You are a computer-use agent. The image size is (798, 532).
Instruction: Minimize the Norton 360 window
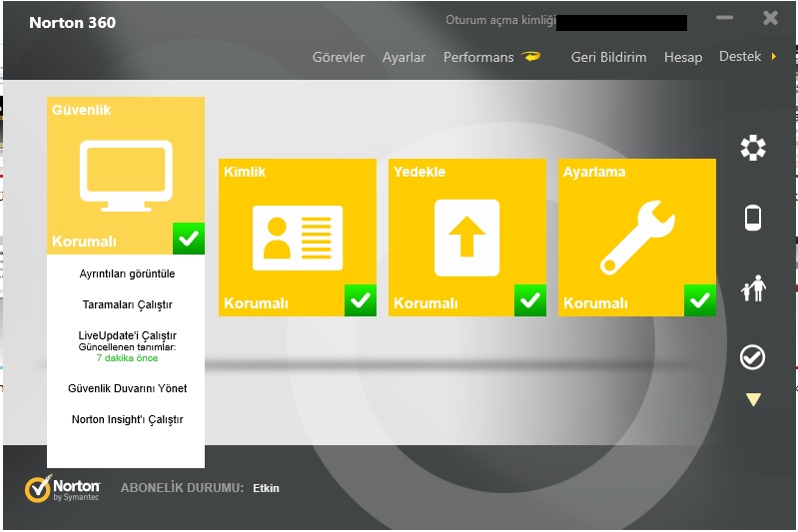click(x=725, y=18)
